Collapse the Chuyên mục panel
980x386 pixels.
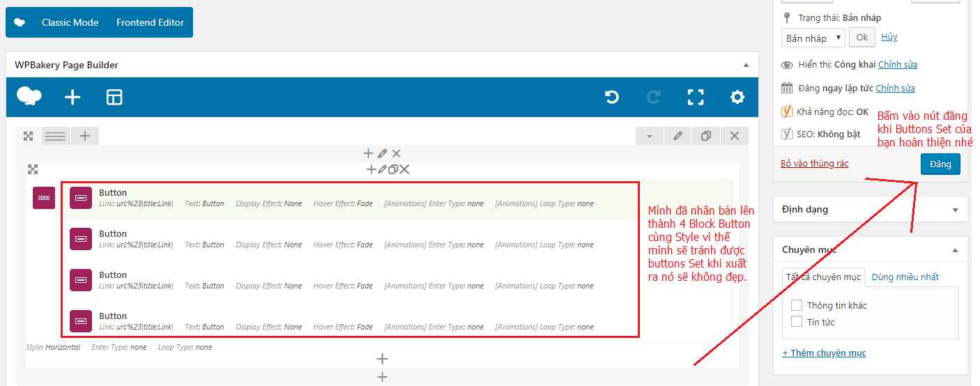(x=955, y=249)
